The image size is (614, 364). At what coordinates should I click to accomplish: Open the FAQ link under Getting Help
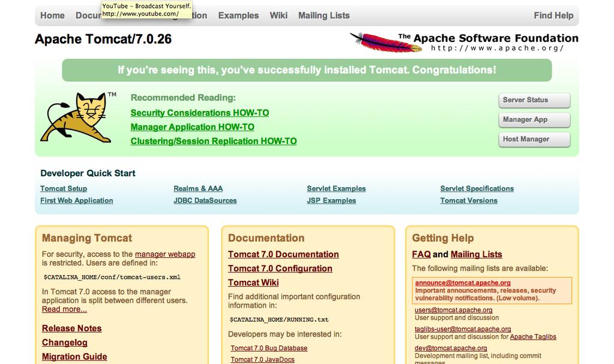tap(421, 254)
